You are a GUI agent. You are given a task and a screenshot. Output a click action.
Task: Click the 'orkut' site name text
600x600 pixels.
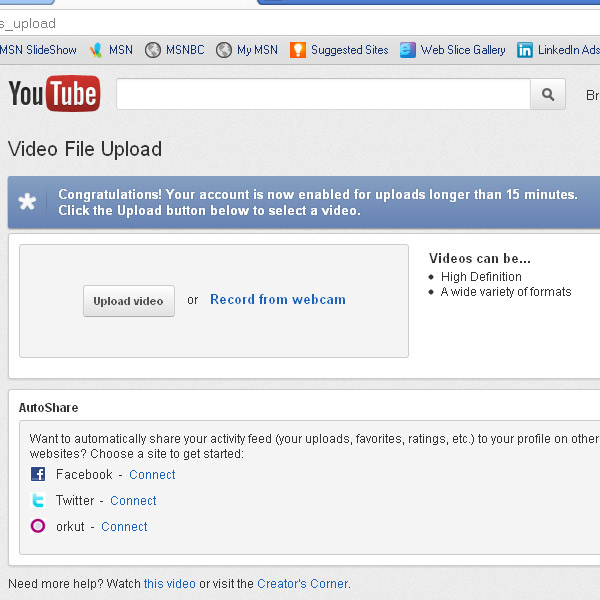(x=70, y=527)
